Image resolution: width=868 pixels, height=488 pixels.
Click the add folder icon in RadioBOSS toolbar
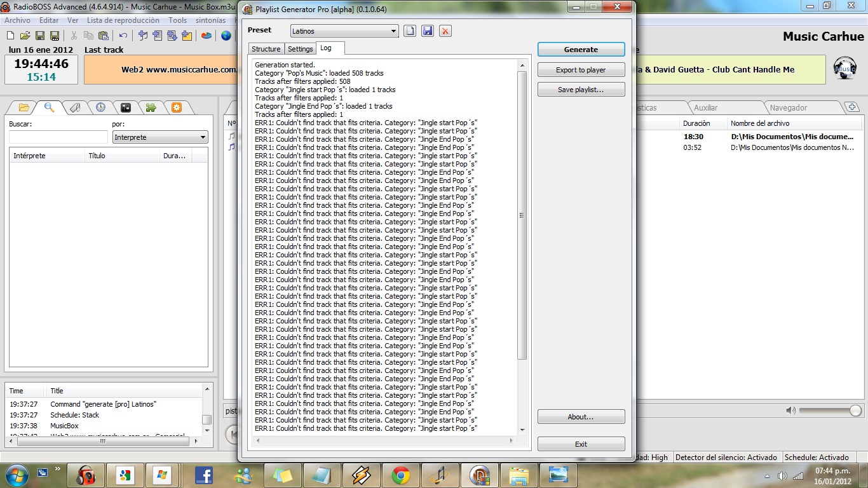click(187, 36)
